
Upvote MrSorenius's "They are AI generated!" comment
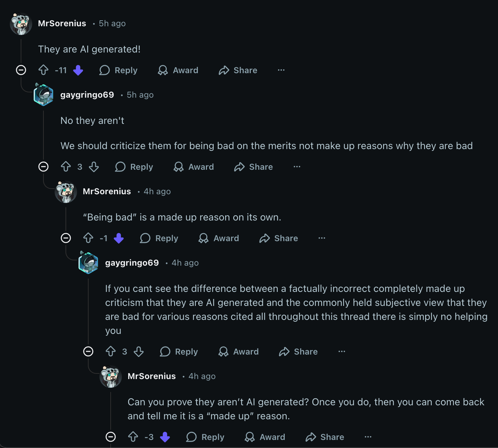pos(43,70)
